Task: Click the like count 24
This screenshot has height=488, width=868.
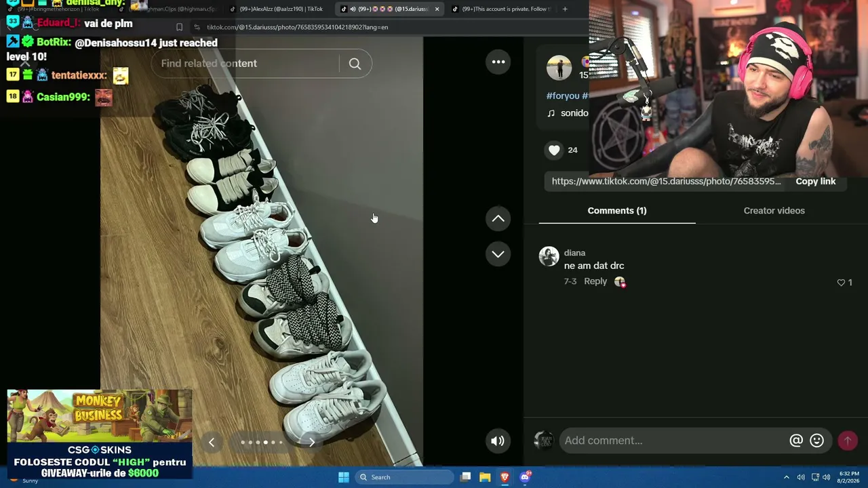Action: [572, 150]
